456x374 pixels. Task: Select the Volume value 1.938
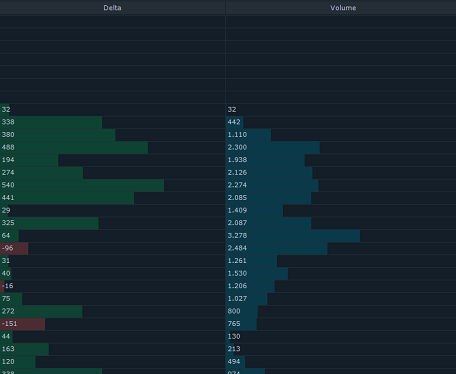[237, 160]
